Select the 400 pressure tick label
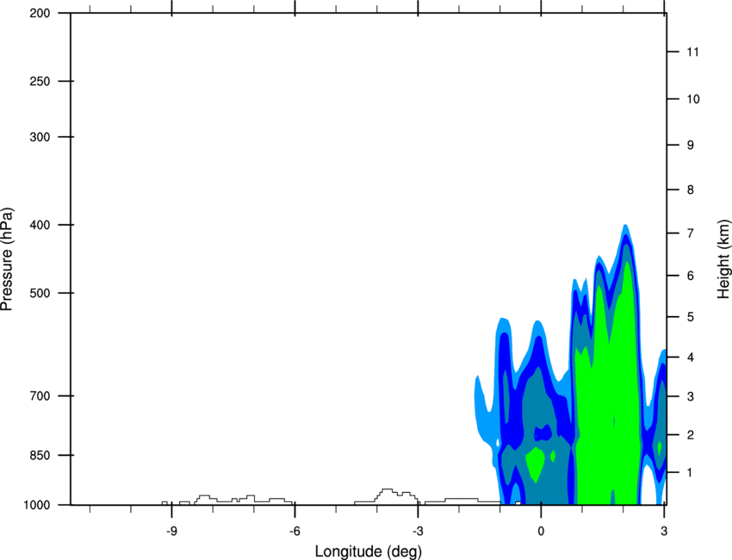 tap(40, 225)
